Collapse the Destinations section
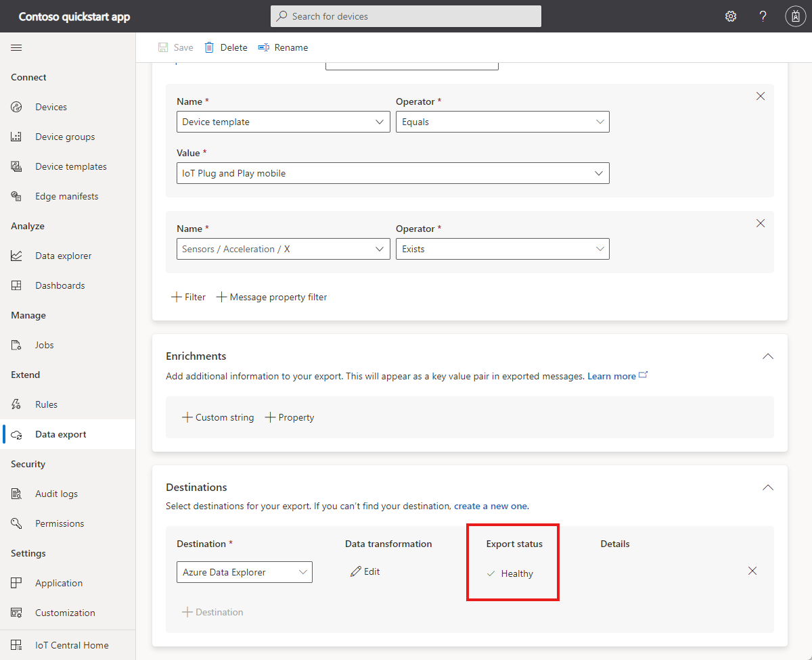Image resolution: width=812 pixels, height=660 pixels. (x=767, y=487)
